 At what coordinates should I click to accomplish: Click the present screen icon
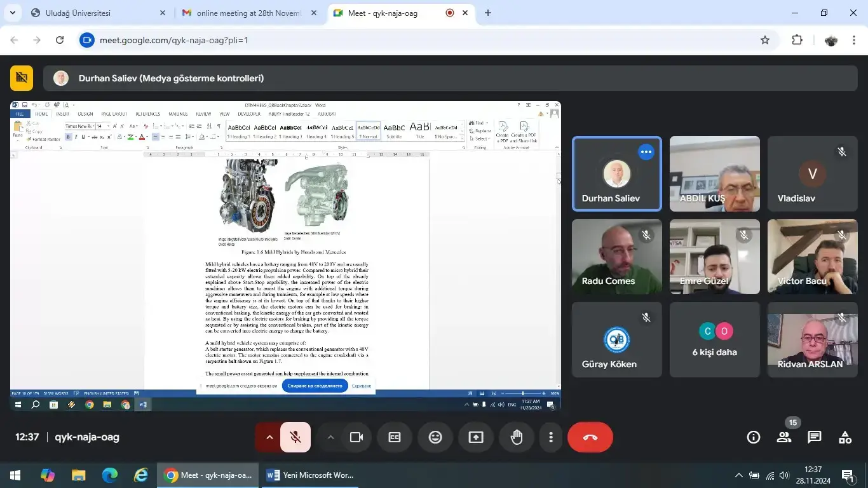[476, 437]
